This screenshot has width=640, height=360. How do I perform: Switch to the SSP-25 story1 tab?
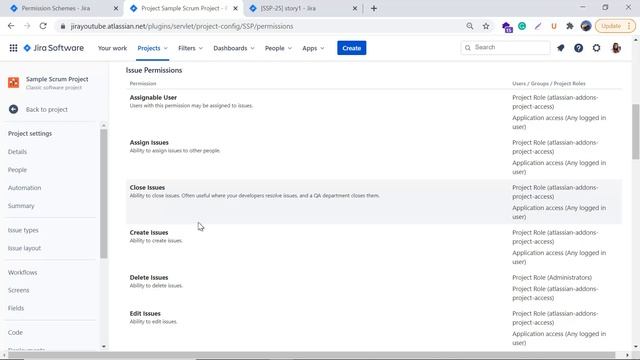(x=288, y=8)
